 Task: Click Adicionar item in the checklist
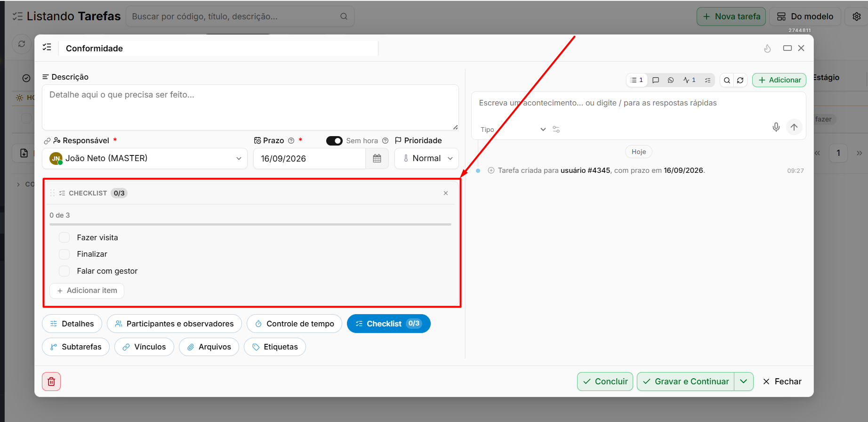87,291
